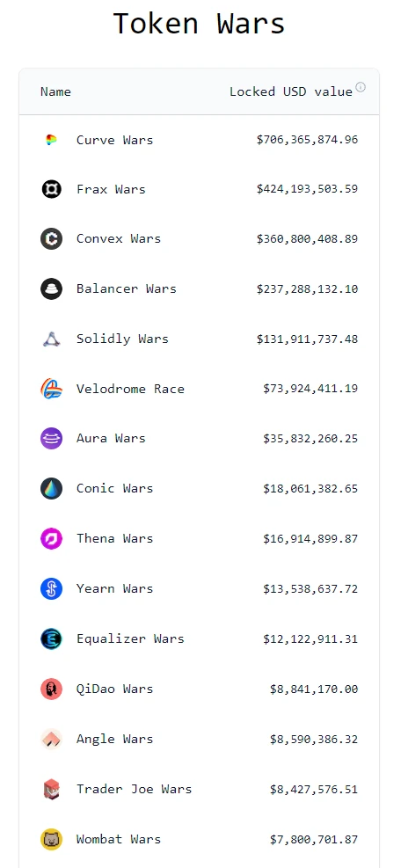Sort by the Name column header
This screenshot has height=868, width=401.
pos(55,91)
